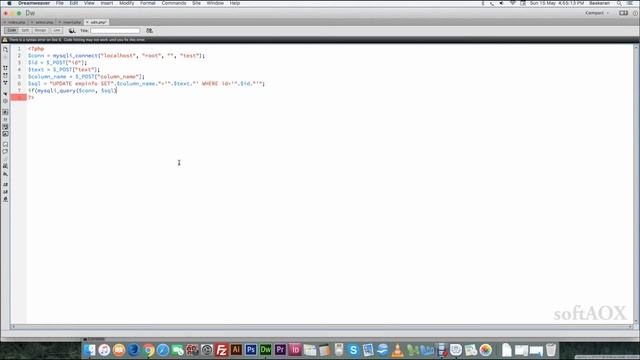Switch to the select.php document tab

[44, 22]
